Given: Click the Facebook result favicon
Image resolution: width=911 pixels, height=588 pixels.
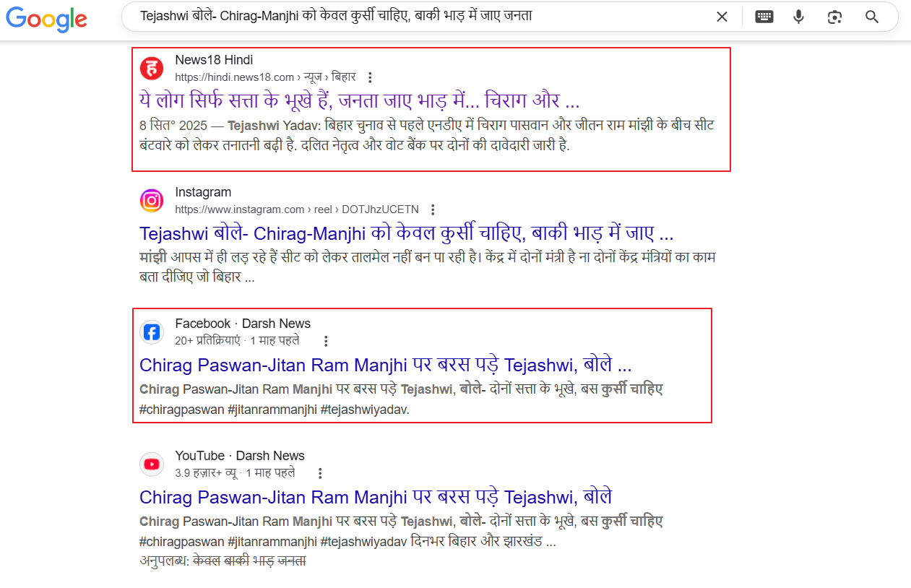Looking at the screenshot, I should tap(152, 332).
